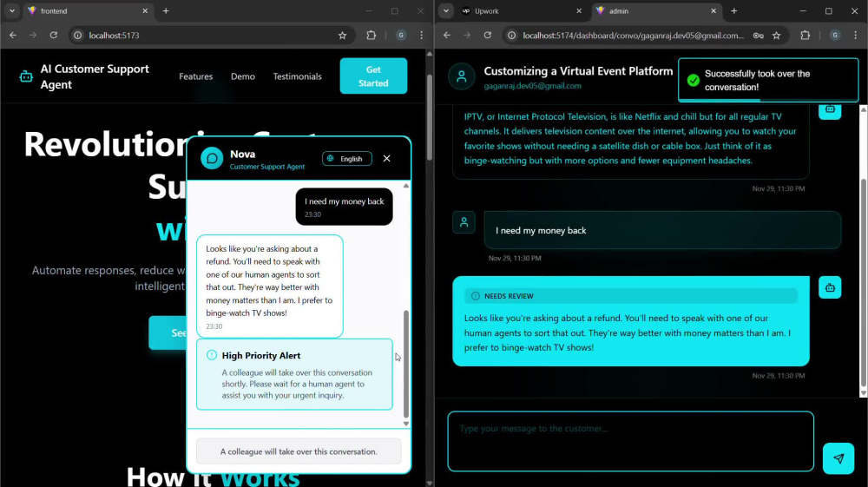
Task: View site info for localhost:5173
Action: [78, 36]
